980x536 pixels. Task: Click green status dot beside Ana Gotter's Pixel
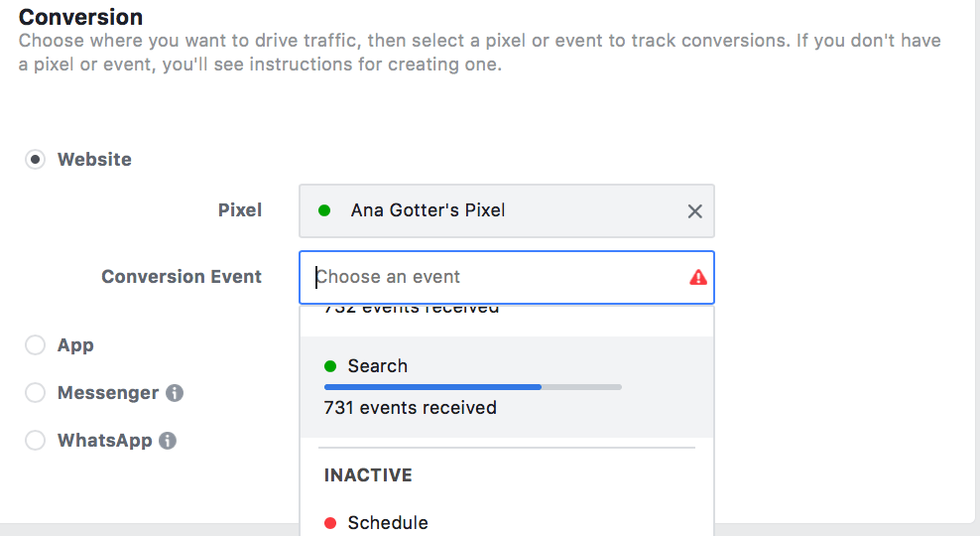(324, 210)
